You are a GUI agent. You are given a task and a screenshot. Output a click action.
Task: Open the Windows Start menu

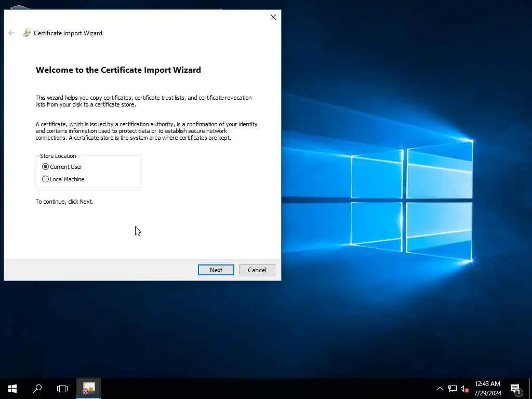[12, 389]
